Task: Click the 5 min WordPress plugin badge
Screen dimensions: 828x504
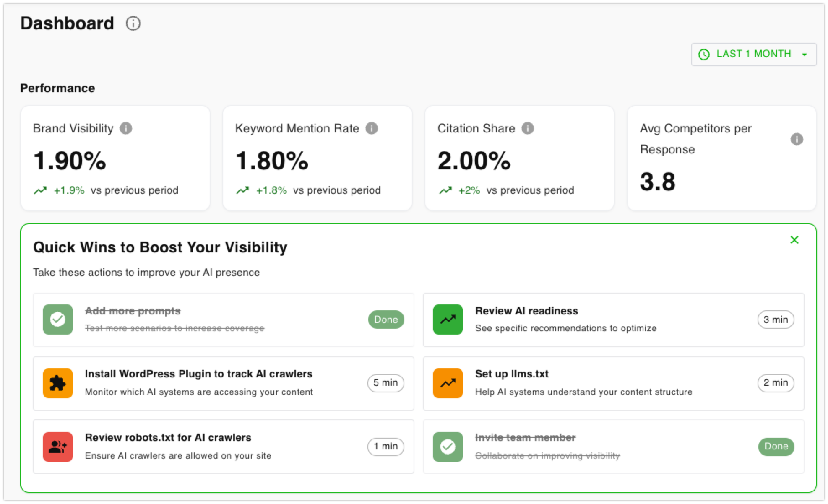Action: (x=385, y=383)
